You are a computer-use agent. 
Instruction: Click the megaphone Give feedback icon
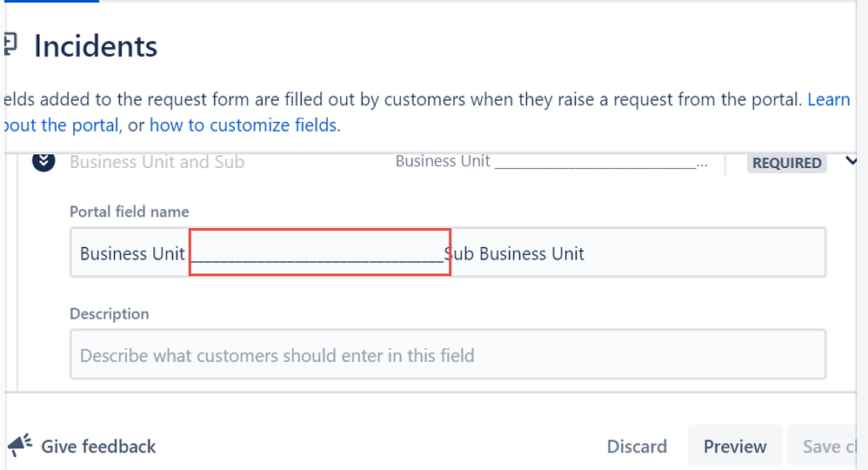click(20, 446)
